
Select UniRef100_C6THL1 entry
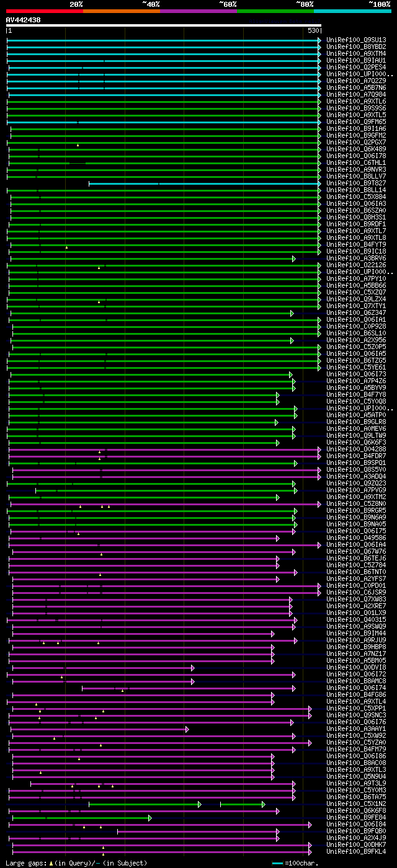356,162
